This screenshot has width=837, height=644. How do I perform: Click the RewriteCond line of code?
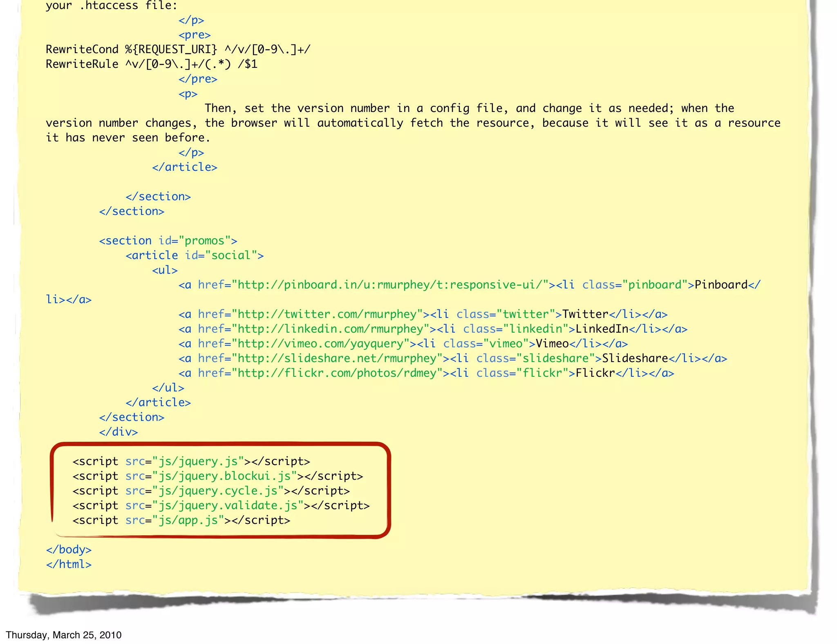[x=178, y=49]
